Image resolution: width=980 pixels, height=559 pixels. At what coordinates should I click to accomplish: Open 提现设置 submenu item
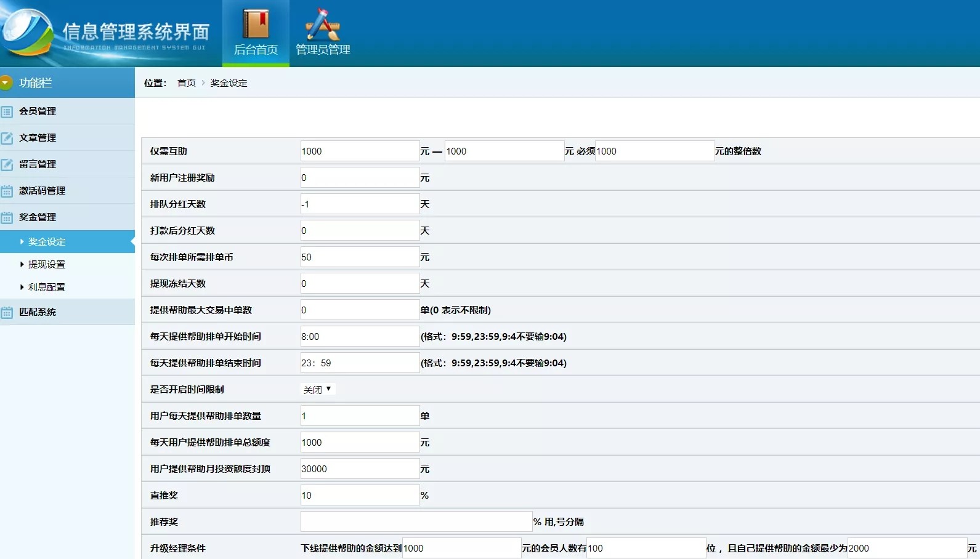coord(47,265)
